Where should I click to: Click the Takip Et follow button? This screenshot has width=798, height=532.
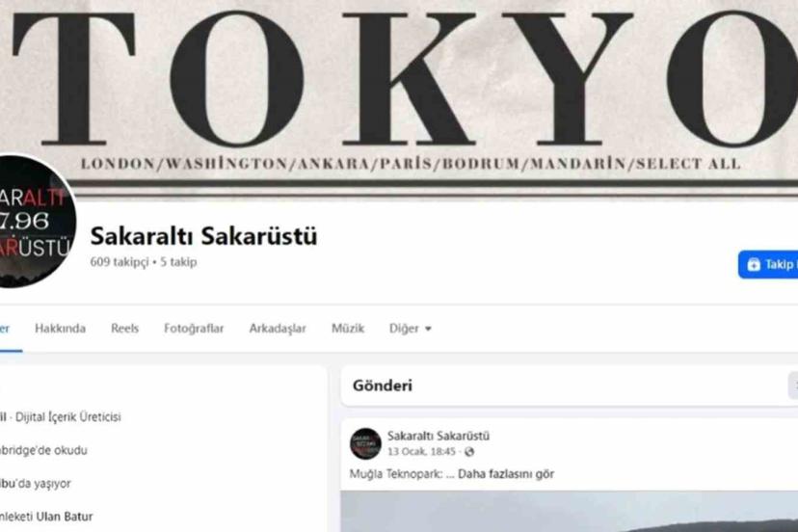(768, 264)
